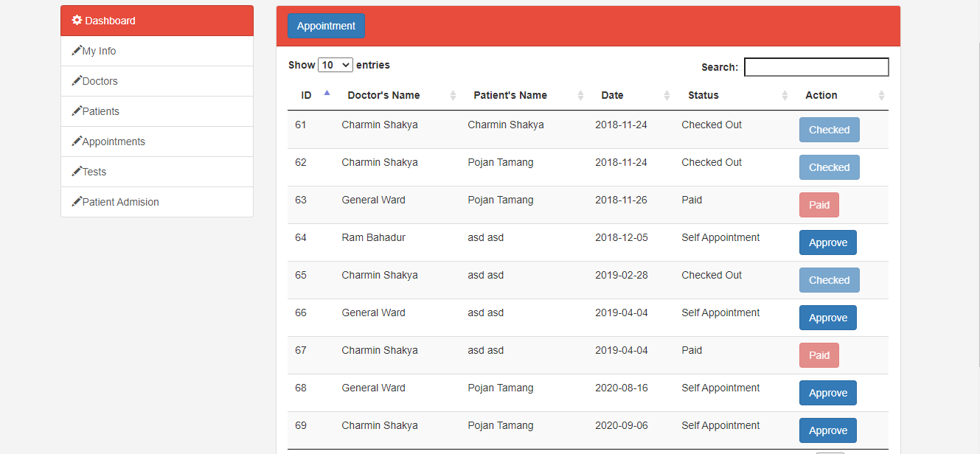The height and width of the screenshot is (454, 980).
Task: Sort by Doctor's Name column header
Action: coord(383,95)
